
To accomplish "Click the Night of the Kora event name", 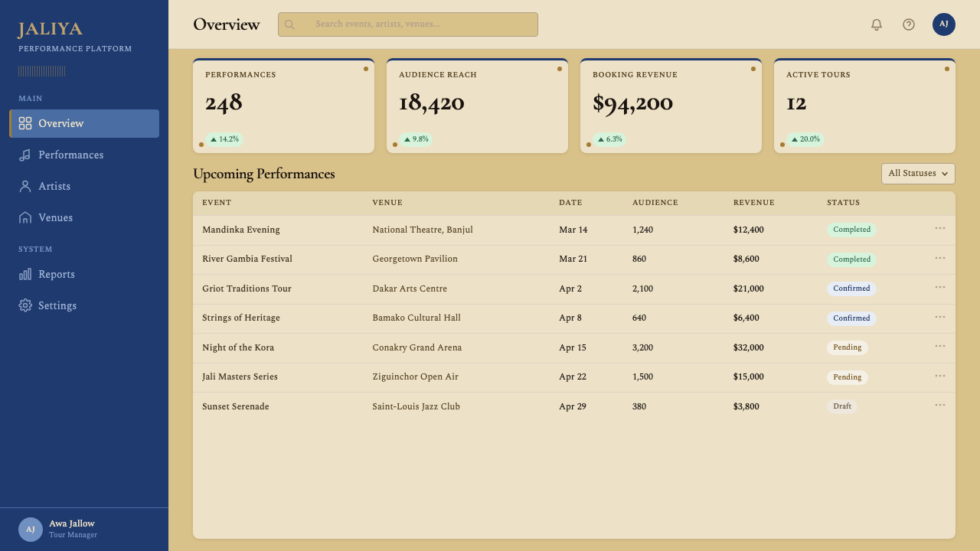I will coord(238,347).
